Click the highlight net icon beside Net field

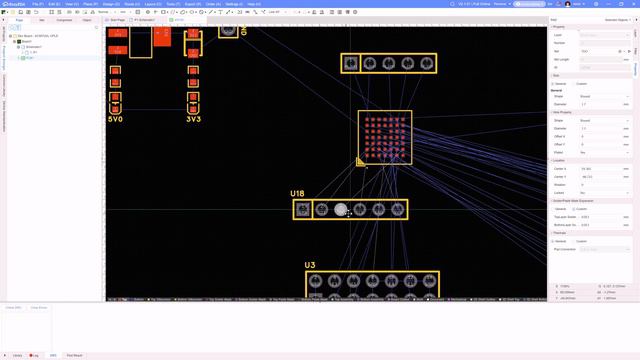[620, 51]
